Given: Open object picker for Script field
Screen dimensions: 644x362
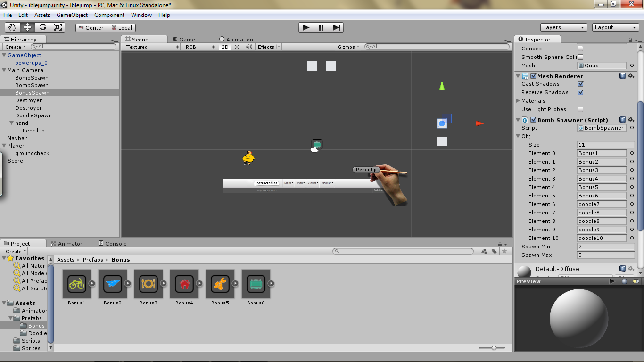Looking at the screenshot, I should [x=632, y=128].
